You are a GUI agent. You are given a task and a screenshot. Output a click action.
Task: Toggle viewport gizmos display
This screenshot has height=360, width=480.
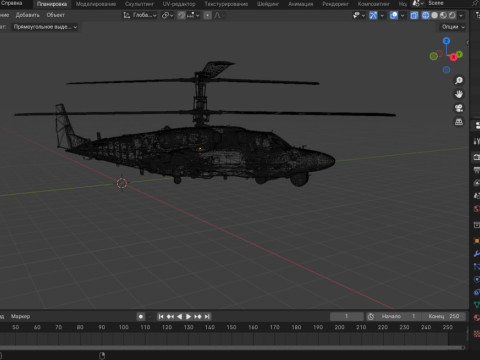373,15
